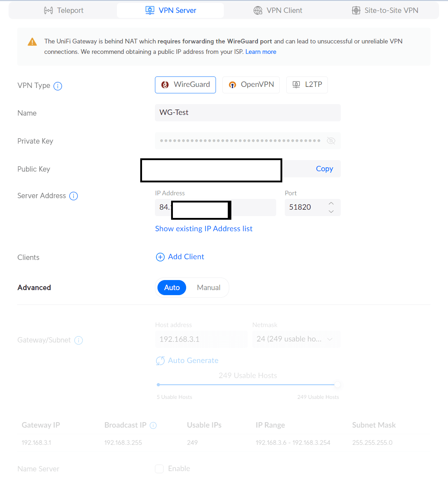The width and height of the screenshot is (448, 489).
Task: Set Advanced mode to Auto
Action: pyautogui.click(x=172, y=288)
